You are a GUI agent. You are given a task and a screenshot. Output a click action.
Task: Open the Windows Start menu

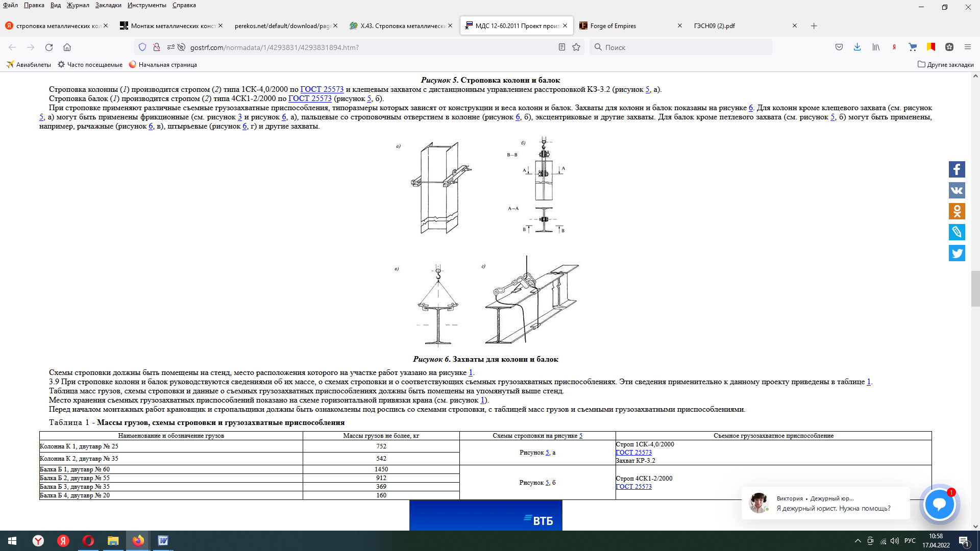[12, 541]
